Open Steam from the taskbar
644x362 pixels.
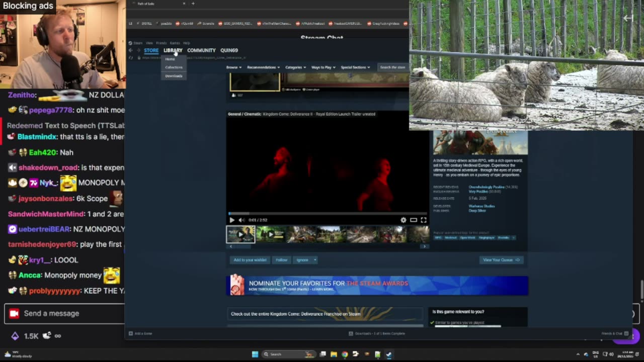pyautogui.click(x=388, y=354)
